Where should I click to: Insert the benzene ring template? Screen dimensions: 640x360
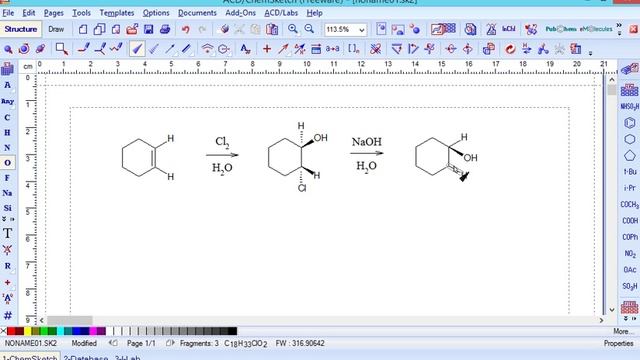tap(630, 123)
